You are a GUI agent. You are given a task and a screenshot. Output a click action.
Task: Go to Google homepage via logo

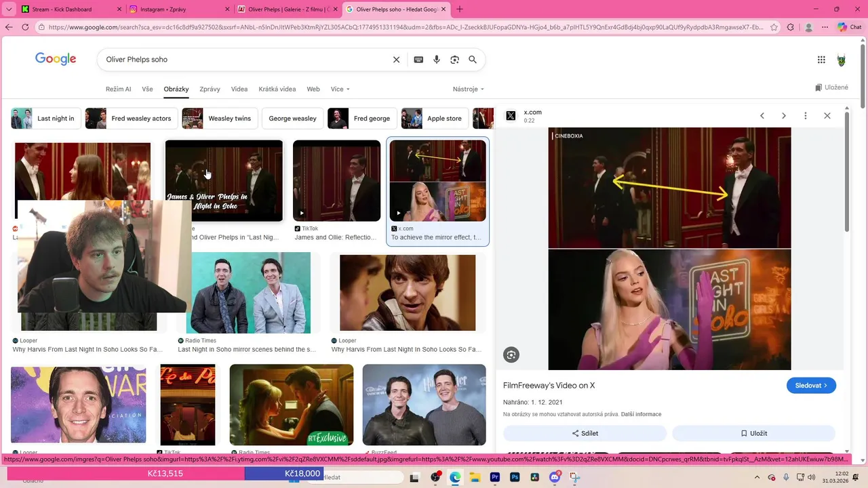[x=56, y=59]
